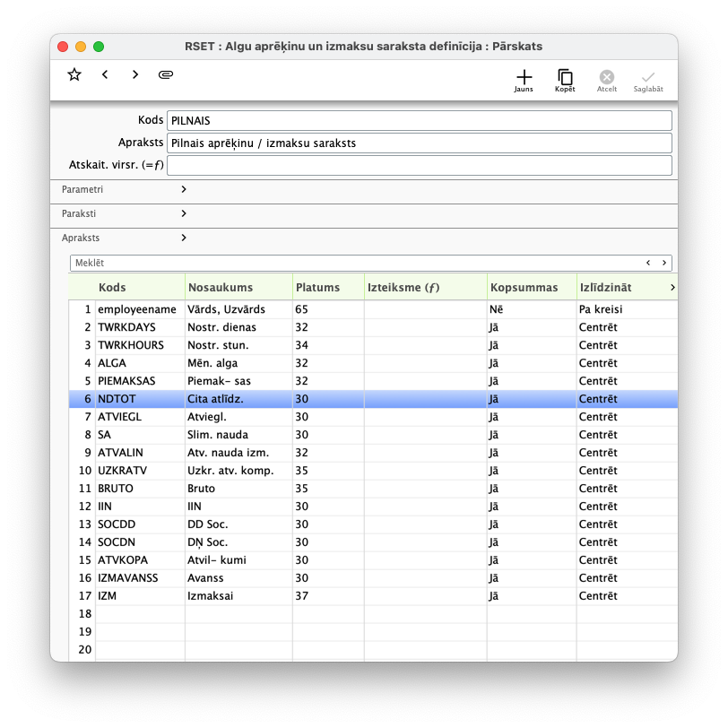Expand the Apraksts section
This screenshot has height=728, width=728.
click(x=183, y=238)
